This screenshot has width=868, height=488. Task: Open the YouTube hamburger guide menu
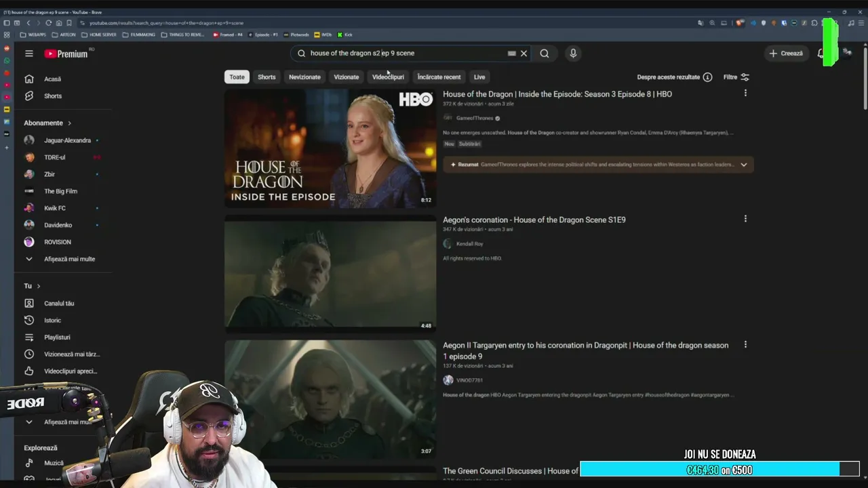pos(29,54)
